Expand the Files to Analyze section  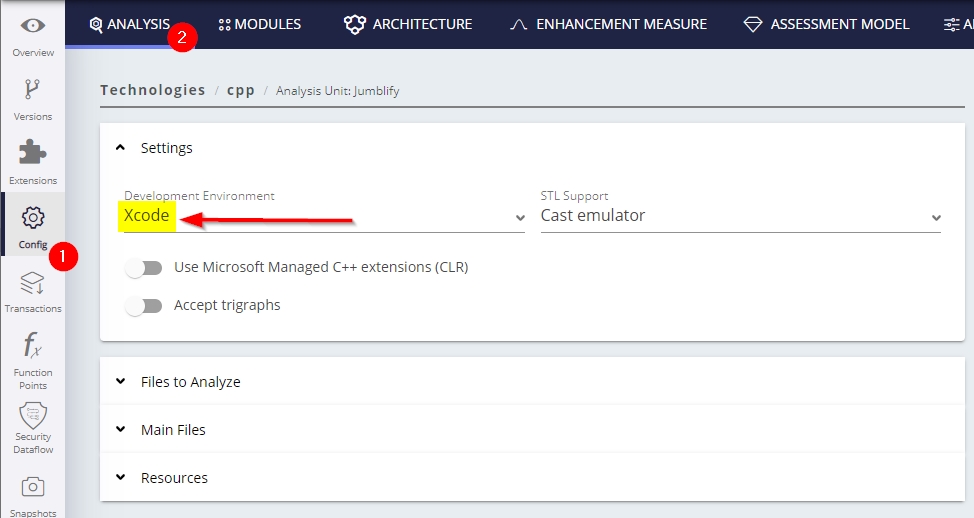pos(121,382)
